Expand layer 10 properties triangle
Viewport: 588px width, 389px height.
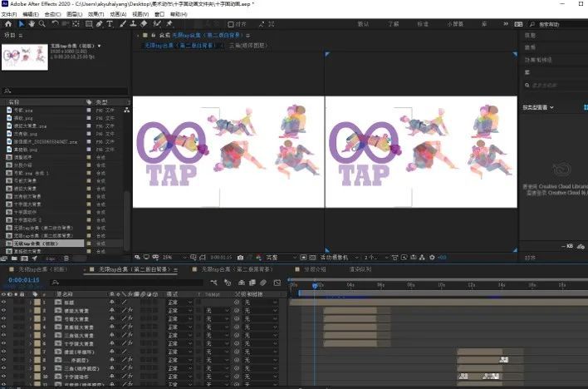(31, 377)
